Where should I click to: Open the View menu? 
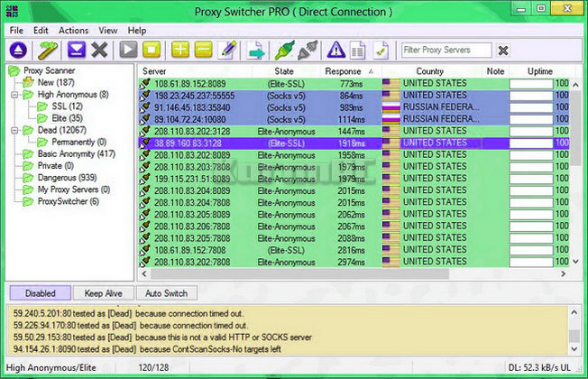(108, 31)
